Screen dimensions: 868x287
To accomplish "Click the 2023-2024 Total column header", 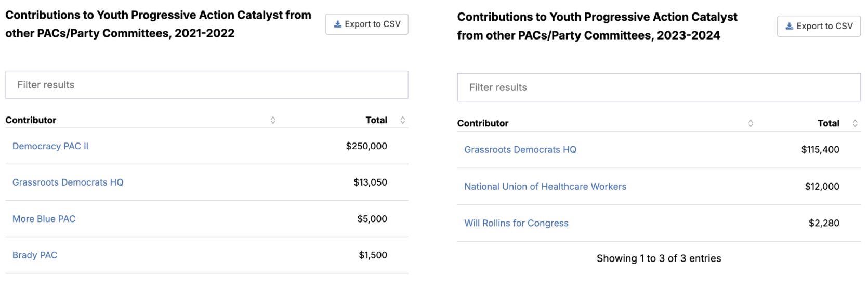I will click(828, 124).
